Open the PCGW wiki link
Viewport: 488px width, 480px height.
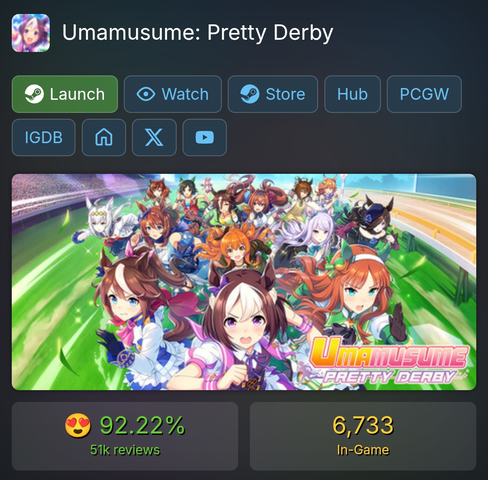[x=424, y=94]
